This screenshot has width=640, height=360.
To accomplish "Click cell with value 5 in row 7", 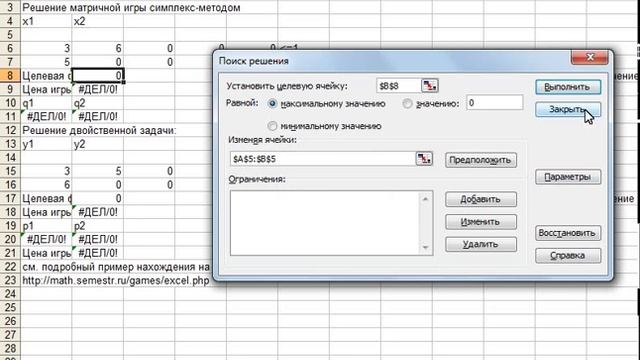I will tap(46, 62).
